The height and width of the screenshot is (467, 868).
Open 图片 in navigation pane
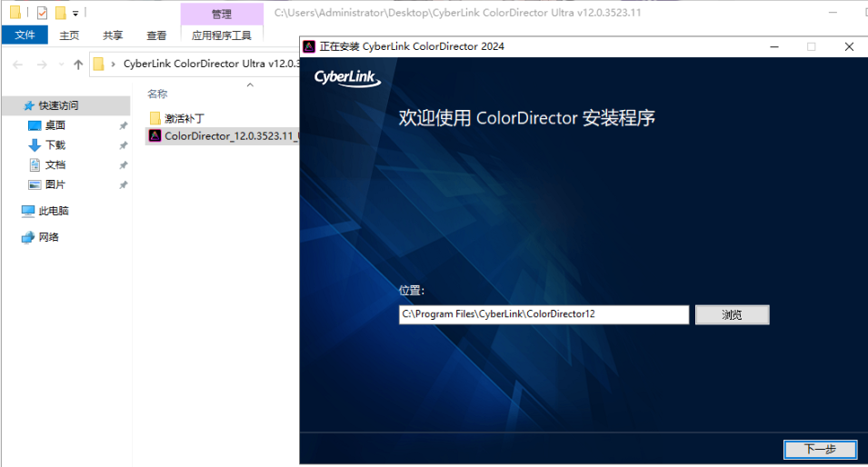click(55, 184)
